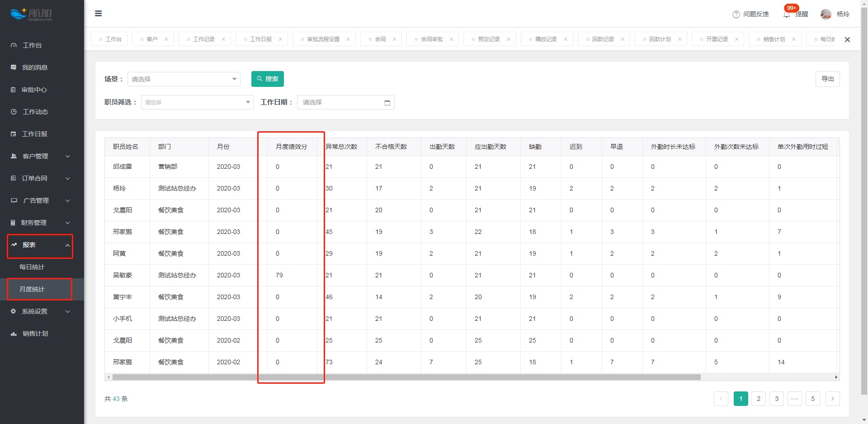Expand the 客户管理 menu chevron
This screenshot has width=868, height=424.
[68, 157]
